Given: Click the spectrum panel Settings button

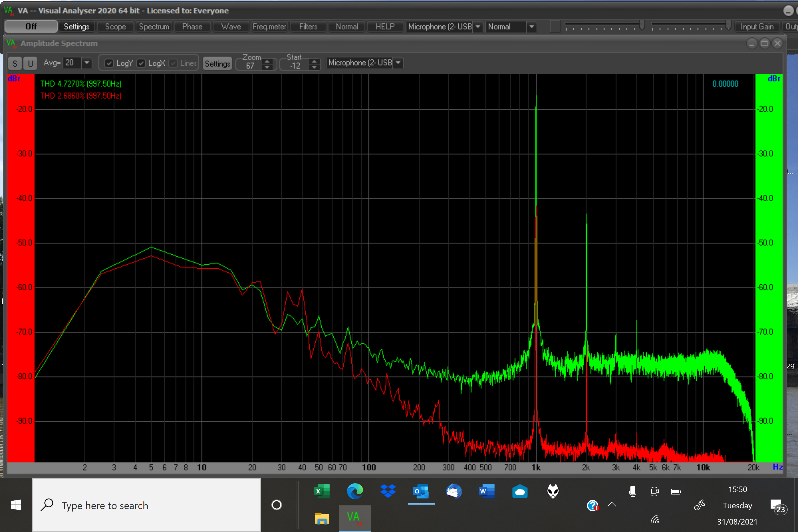Looking at the screenshot, I should (x=218, y=64).
